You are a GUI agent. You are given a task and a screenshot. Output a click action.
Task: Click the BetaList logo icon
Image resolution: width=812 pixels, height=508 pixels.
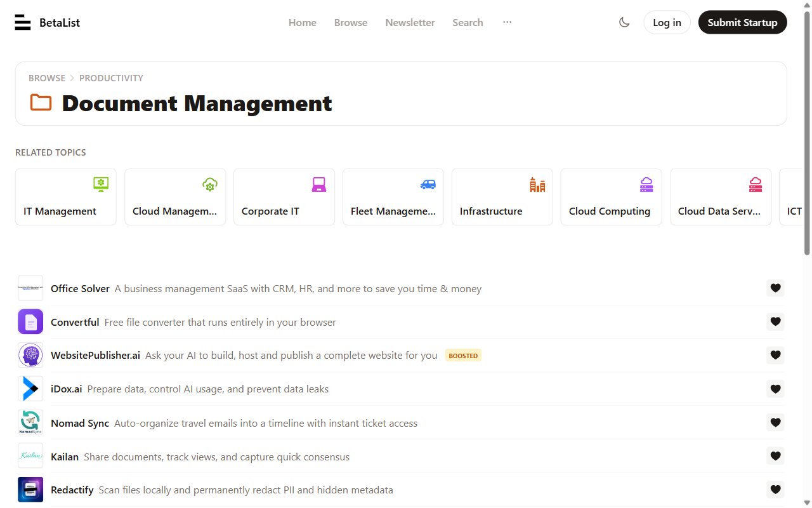tap(23, 22)
